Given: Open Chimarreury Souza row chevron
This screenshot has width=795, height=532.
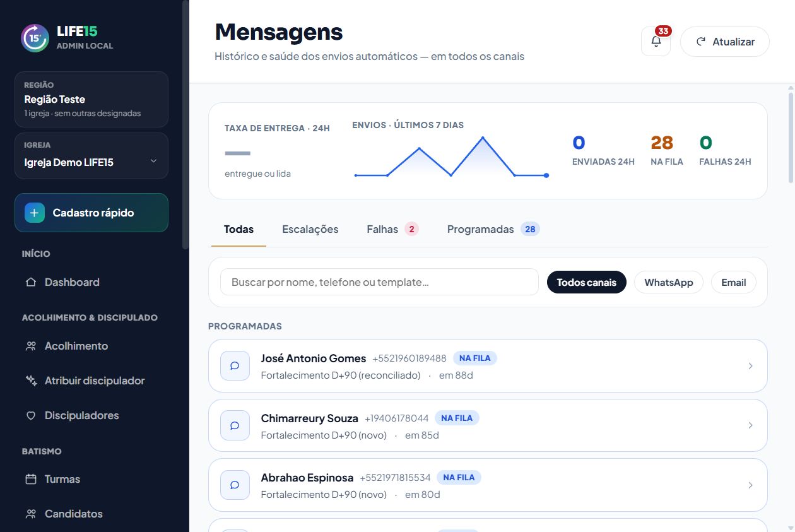Looking at the screenshot, I should (x=750, y=425).
